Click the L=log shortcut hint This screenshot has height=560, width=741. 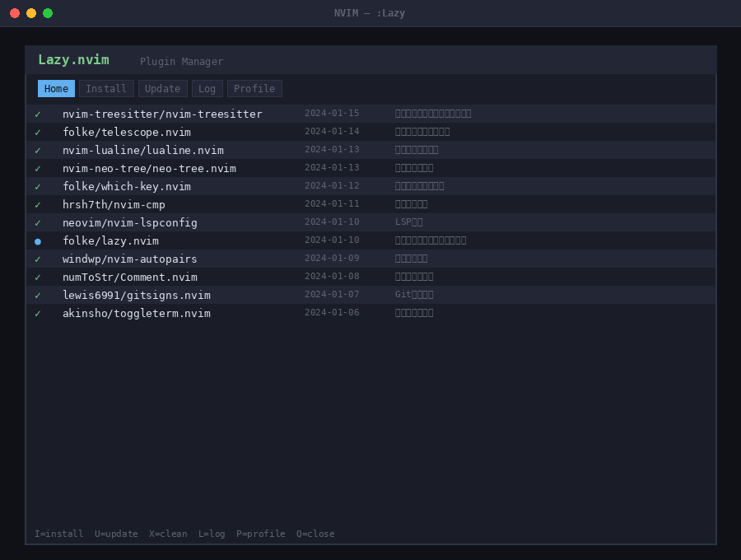(x=212, y=534)
